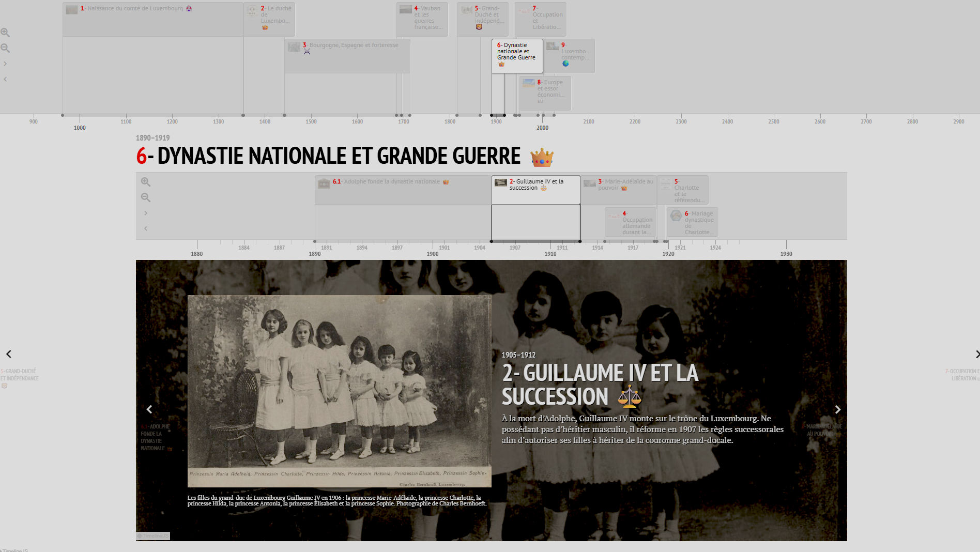Click the globe icon in era 9 marker

(565, 64)
